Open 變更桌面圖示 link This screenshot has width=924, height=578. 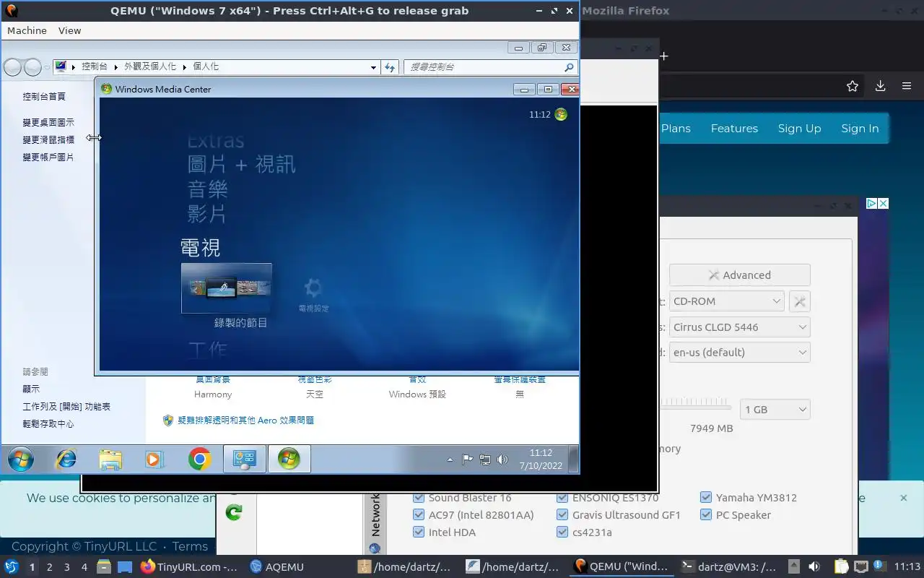click(48, 122)
